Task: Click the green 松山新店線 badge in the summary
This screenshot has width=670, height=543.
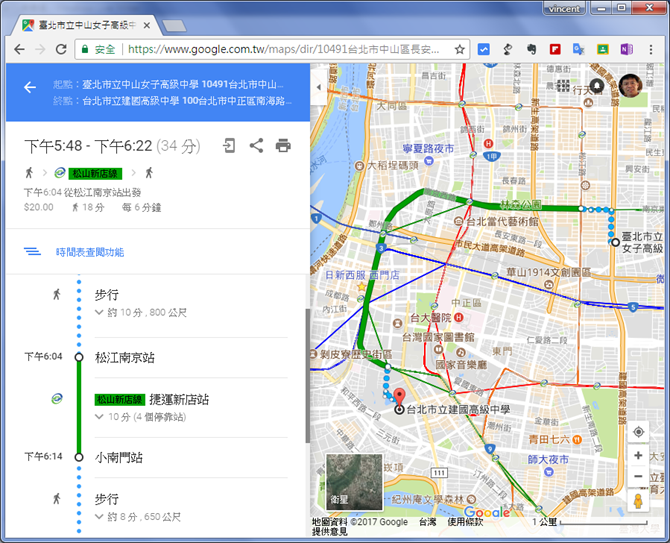Action: tap(95, 173)
